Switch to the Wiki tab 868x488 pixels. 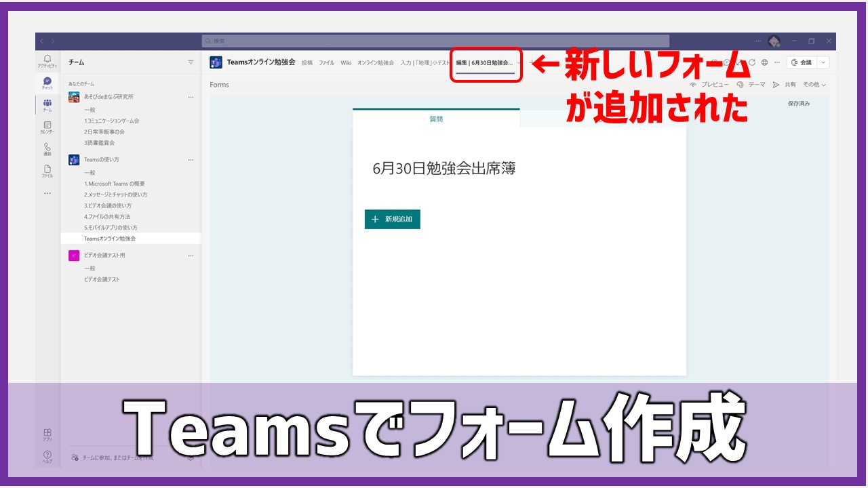(346, 63)
